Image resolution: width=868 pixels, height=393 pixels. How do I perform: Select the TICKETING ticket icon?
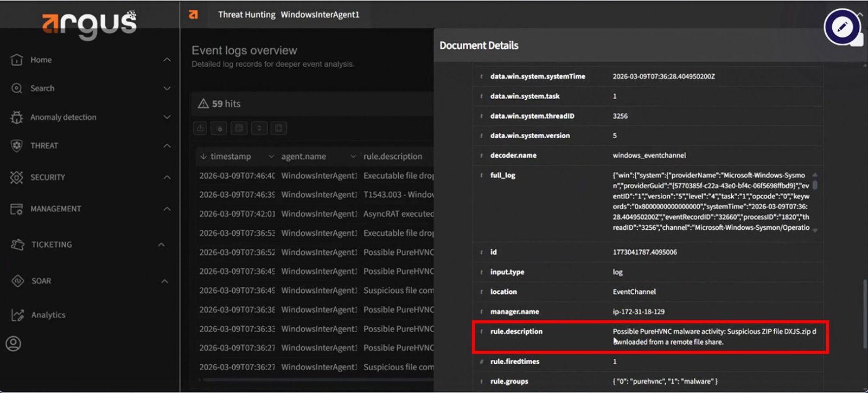(17, 244)
